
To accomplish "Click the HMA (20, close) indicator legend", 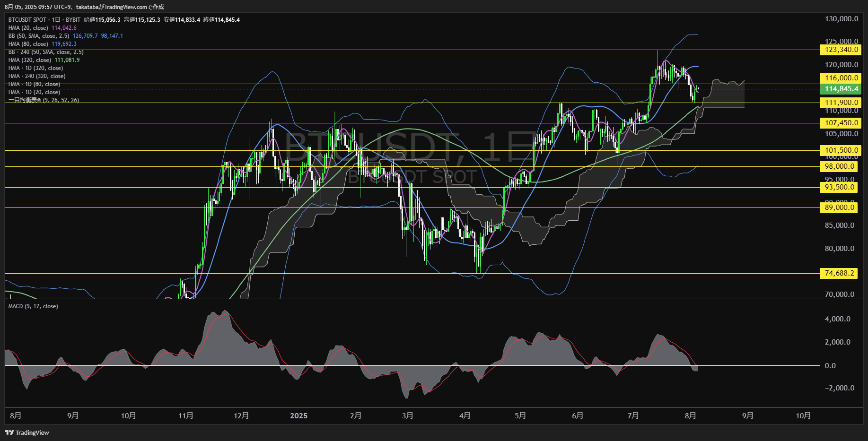I will click(28, 28).
